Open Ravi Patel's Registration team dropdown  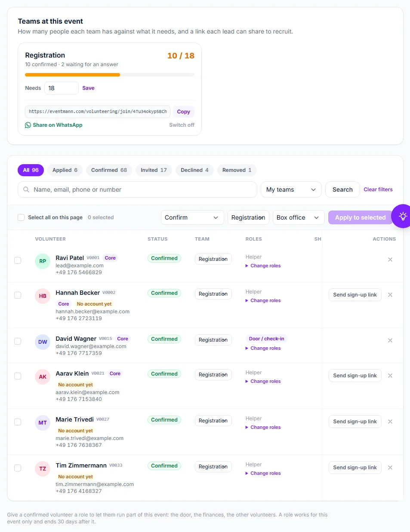213,259
